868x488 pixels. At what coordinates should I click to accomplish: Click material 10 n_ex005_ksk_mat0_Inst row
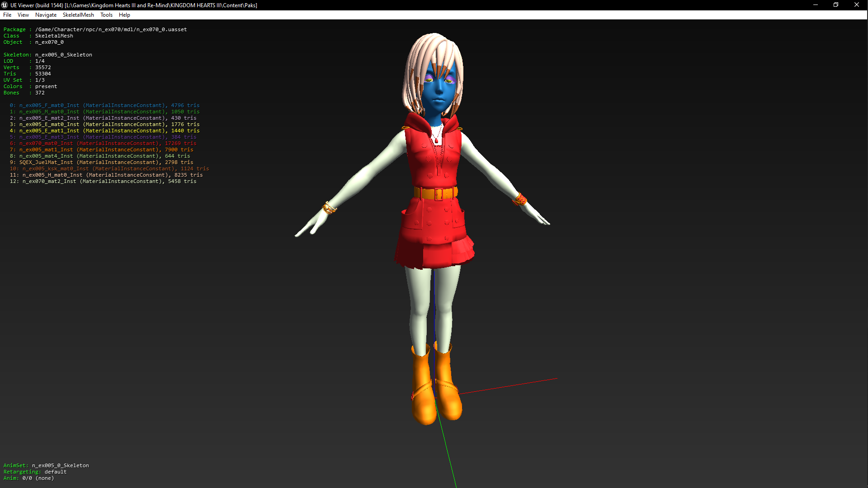(x=109, y=169)
